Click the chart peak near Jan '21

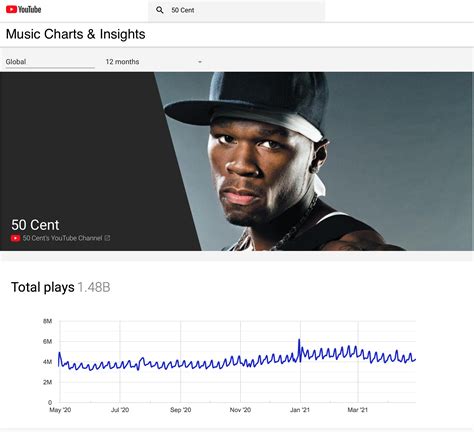[x=299, y=340]
